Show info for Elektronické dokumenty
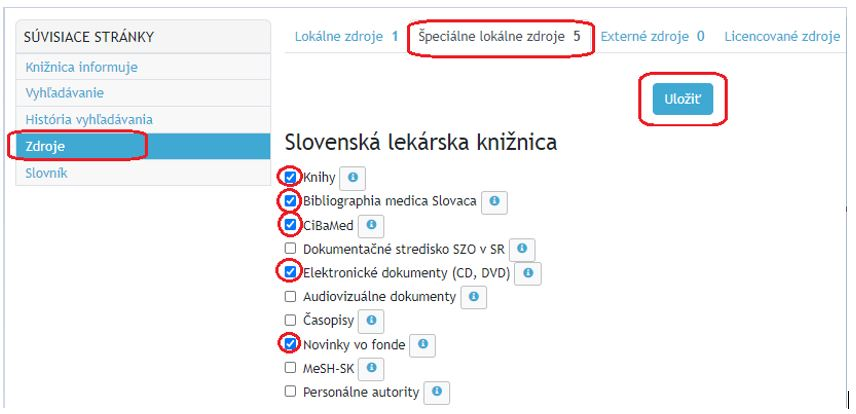The height and width of the screenshot is (414, 856). pos(528,273)
